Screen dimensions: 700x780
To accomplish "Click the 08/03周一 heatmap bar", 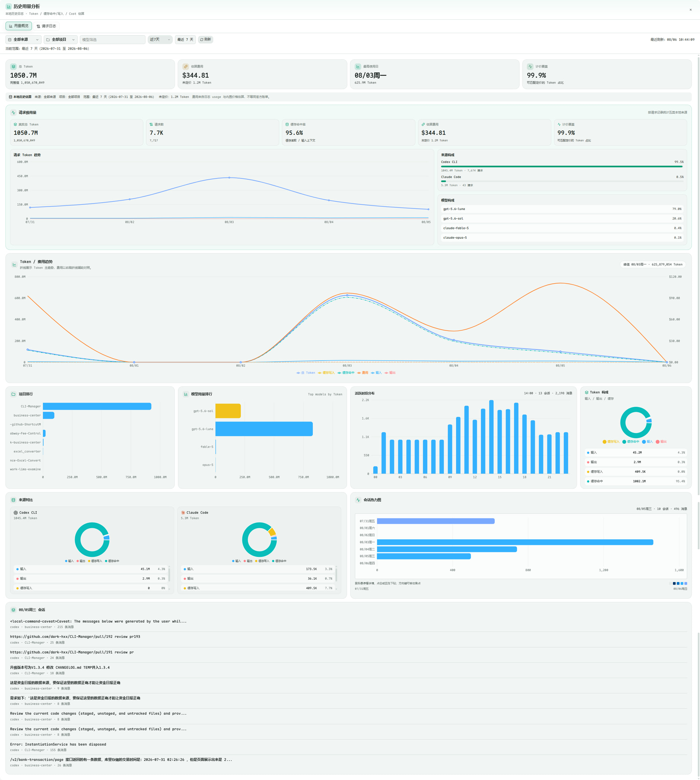I will (515, 542).
